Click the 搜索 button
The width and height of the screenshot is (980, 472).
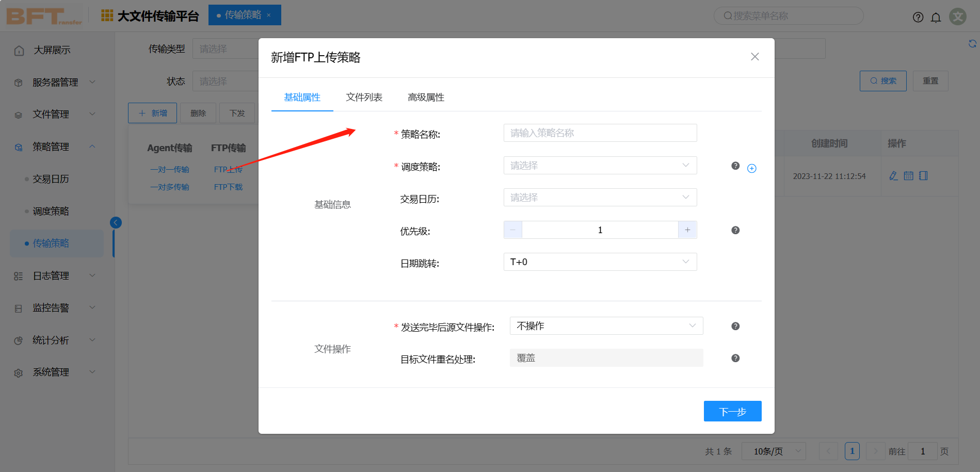883,81
